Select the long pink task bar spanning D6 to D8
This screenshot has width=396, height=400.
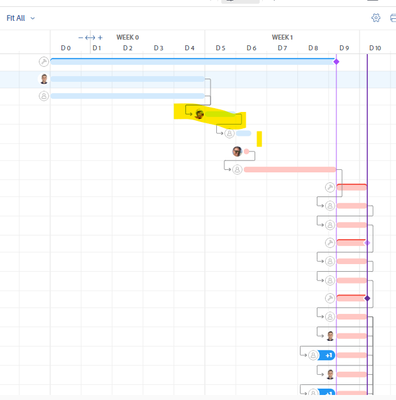tap(290, 170)
